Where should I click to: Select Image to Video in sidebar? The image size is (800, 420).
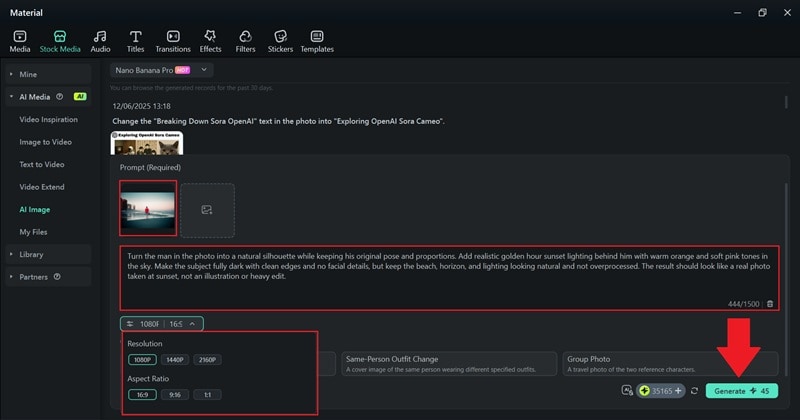coord(45,142)
